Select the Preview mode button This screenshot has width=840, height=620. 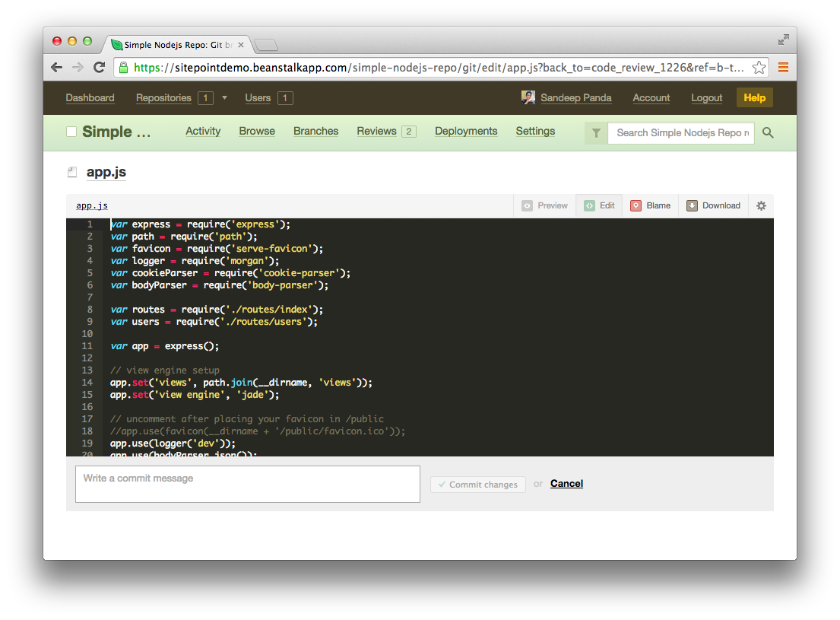click(x=545, y=205)
